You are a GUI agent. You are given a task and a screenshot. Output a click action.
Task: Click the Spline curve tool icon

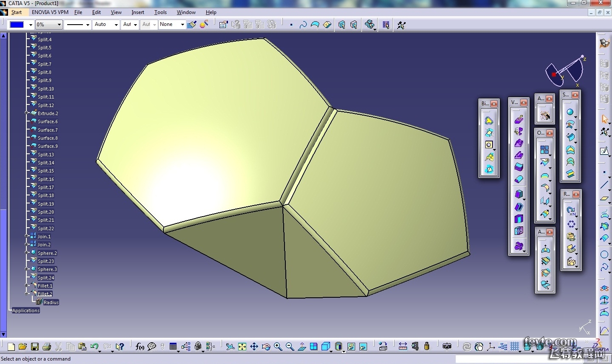[x=303, y=25]
